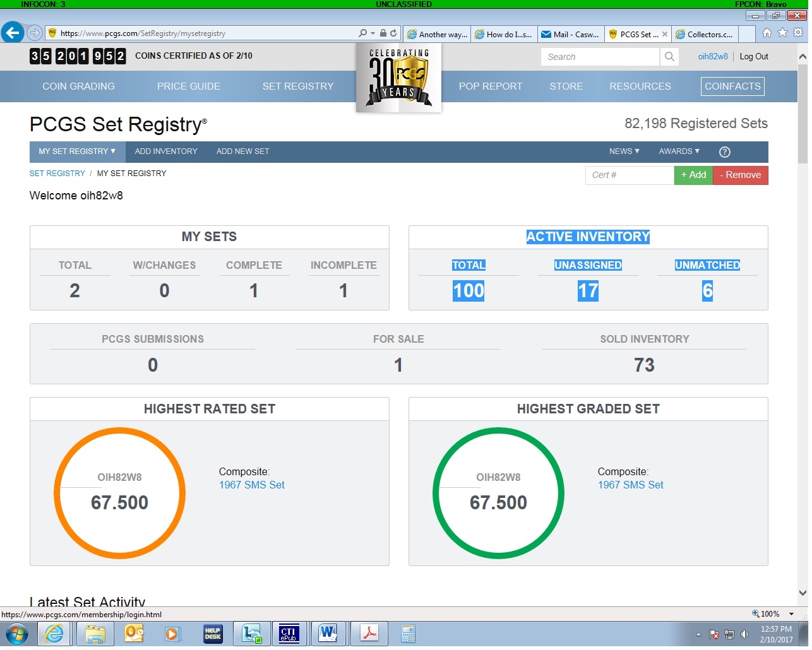
Task: Open the RESOURCES menu
Action: click(640, 86)
